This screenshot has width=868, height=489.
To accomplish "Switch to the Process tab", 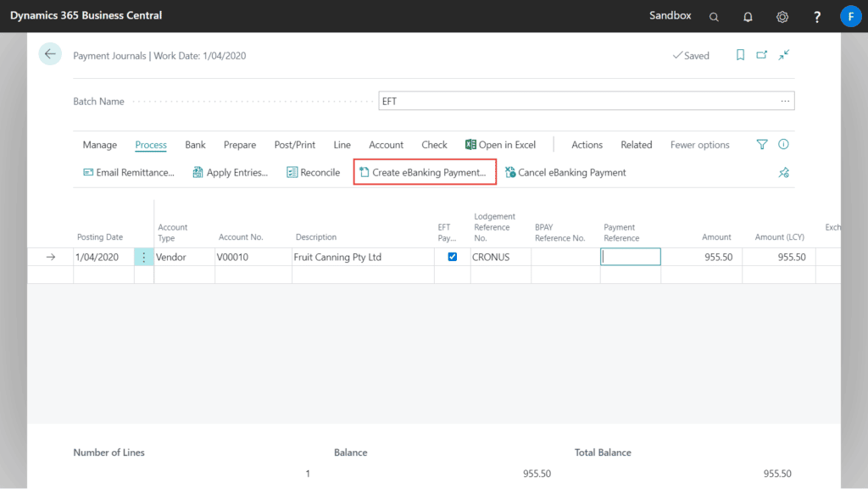I will click(x=150, y=144).
